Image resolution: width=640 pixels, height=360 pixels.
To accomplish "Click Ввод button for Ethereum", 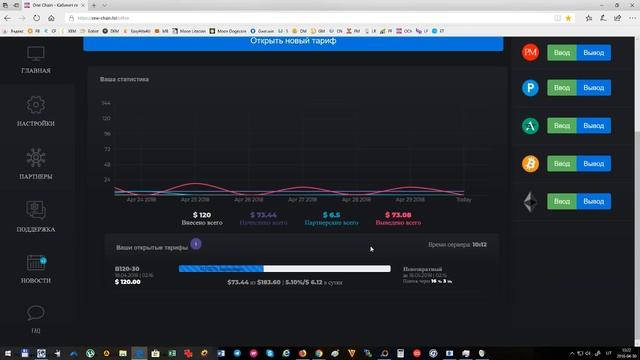I will [562, 202].
